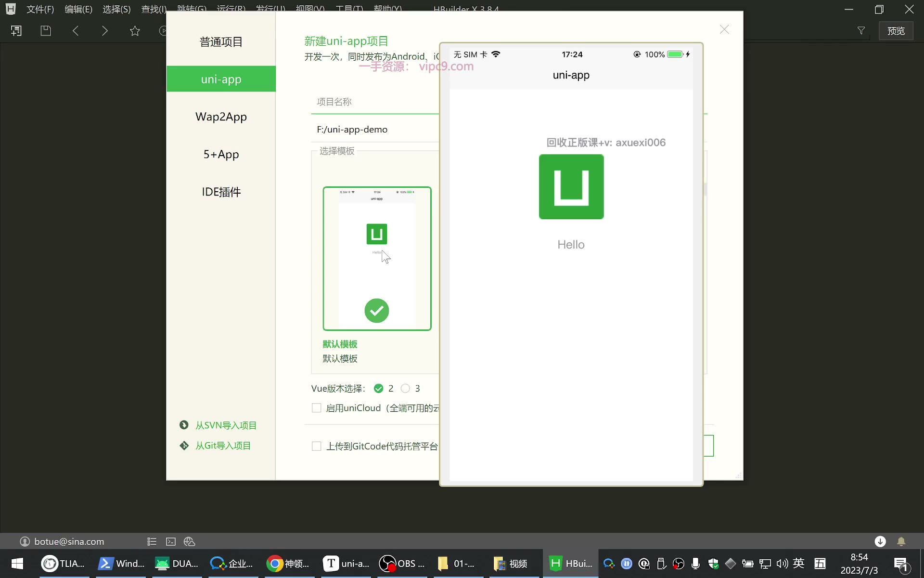
Task: Click the Hello text in preview
Action: point(571,245)
